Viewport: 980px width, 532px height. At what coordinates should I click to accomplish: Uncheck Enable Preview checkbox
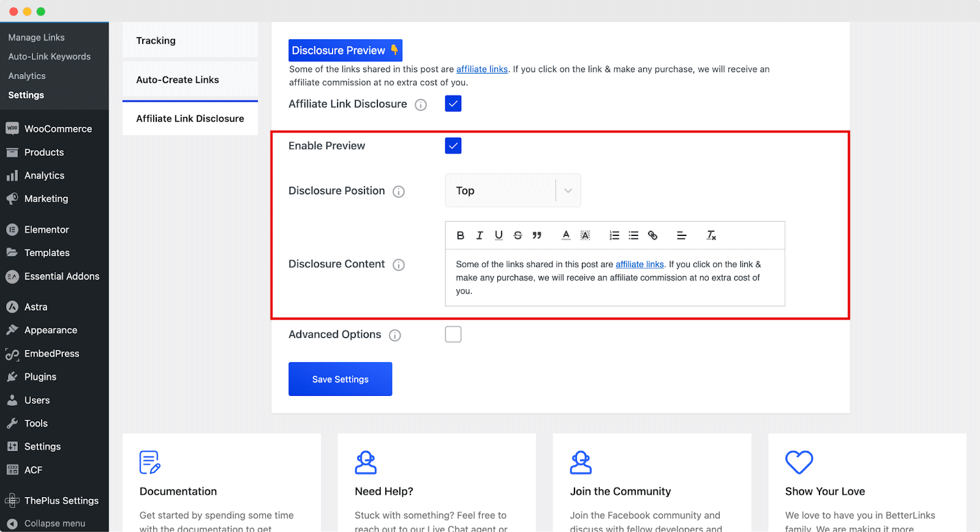[x=453, y=146]
